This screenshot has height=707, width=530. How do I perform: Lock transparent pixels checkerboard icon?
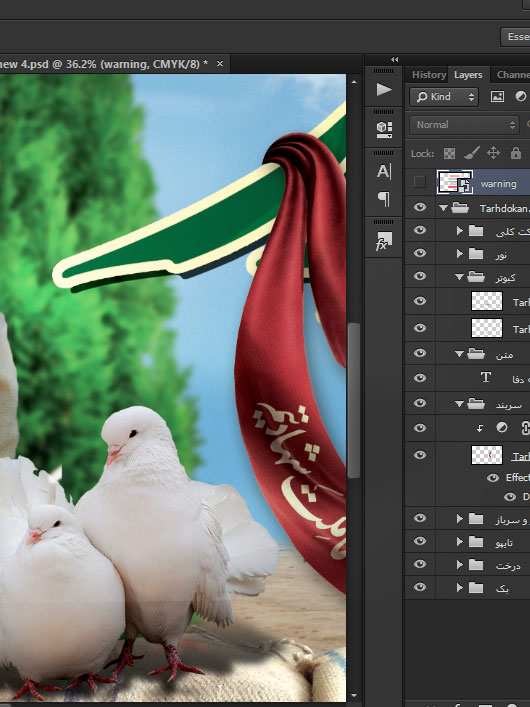pos(449,154)
